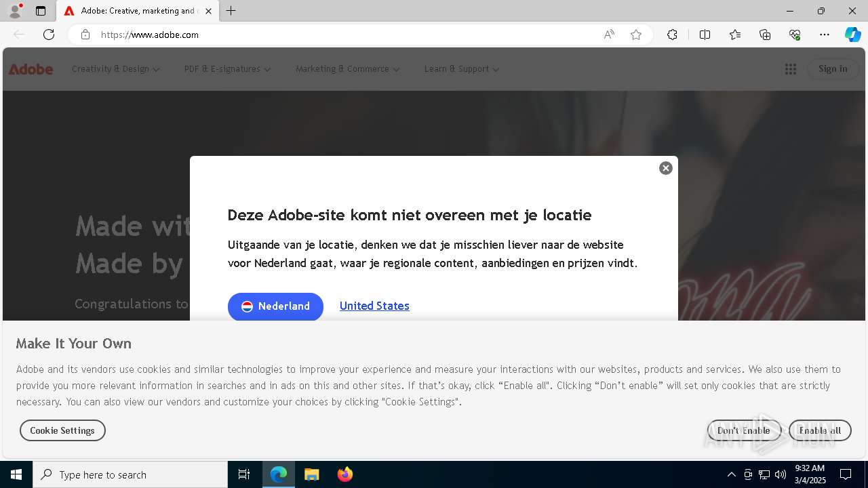Open the network tray icon
The width and height of the screenshot is (868, 488).
tap(764, 474)
